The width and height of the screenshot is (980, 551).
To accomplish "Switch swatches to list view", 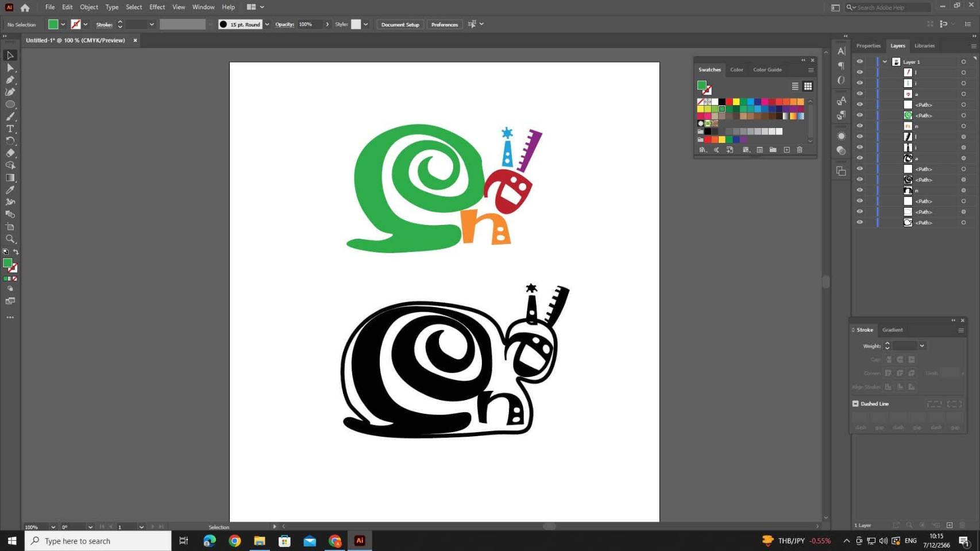I will (795, 86).
